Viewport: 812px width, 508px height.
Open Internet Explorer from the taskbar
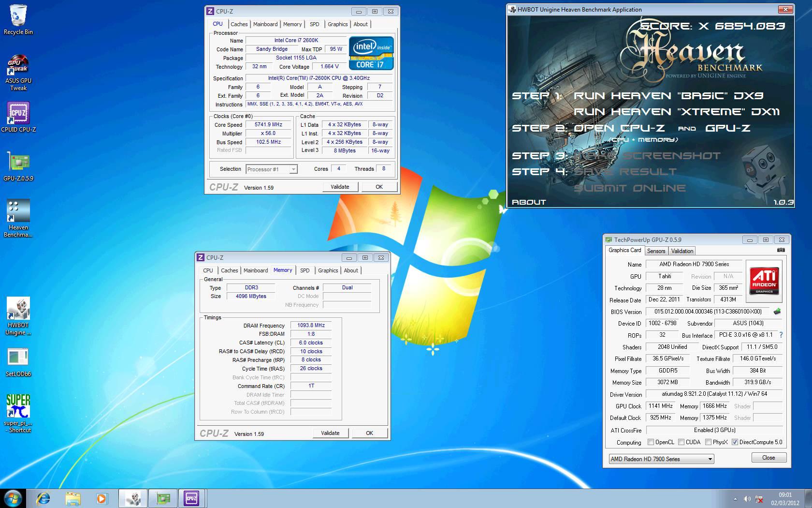pyautogui.click(x=43, y=498)
